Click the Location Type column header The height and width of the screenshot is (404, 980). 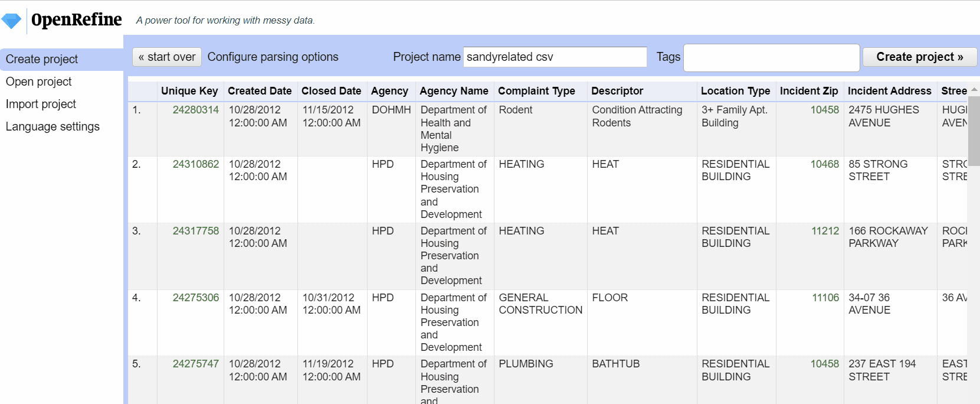(735, 91)
